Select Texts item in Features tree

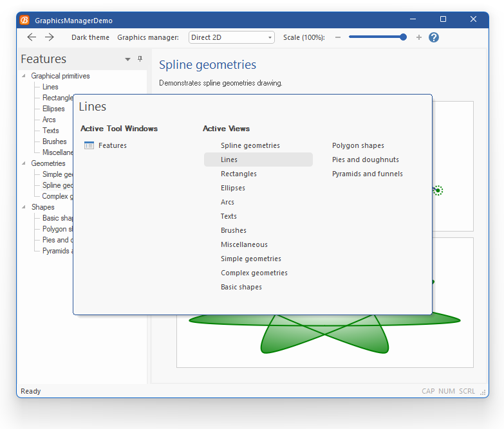(x=51, y=131)
